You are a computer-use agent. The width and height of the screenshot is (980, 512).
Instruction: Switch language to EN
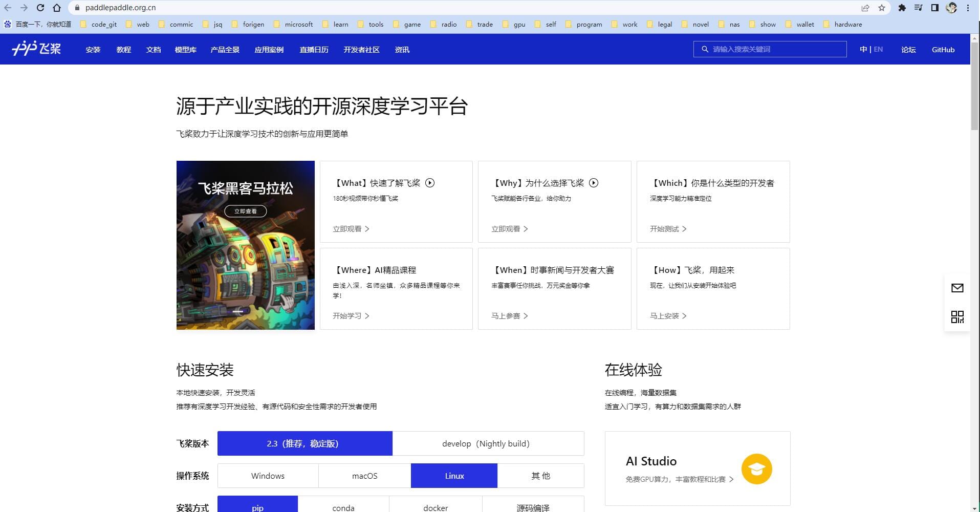tap(878, 49)
